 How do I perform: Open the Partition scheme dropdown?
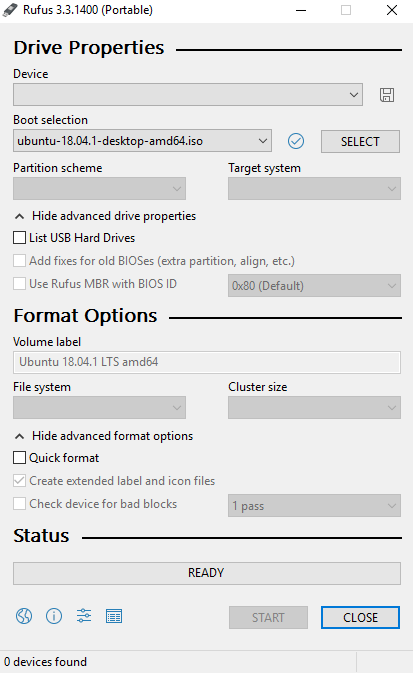pos(100,189)
